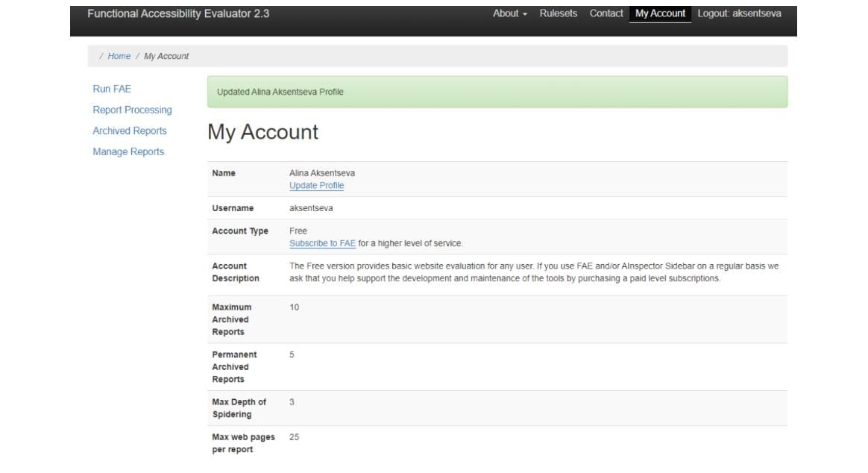Viewport: 868px width, 473px height.
Task: Log out of the aksentseva account
Action: point(739,13)
